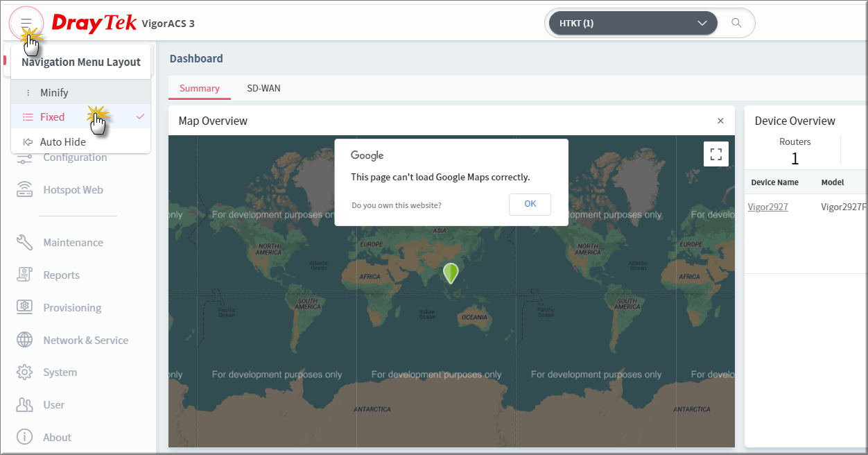Open Network & Service in the sidebar
Screen dimensions: 868x455
tap(85, 340)
